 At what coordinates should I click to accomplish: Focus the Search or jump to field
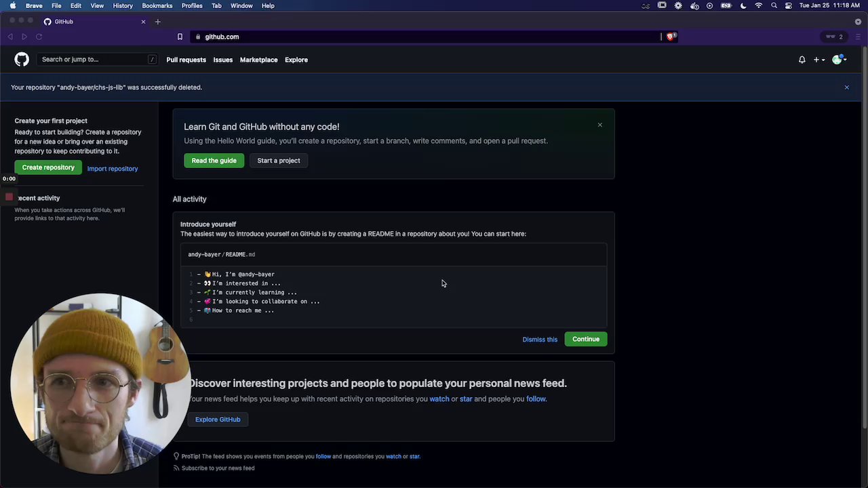(98, 60)
